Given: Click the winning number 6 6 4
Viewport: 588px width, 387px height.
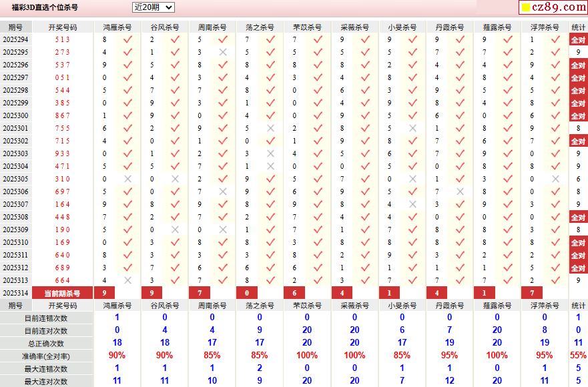Looking at the screenshot, I should pos(62,280).
